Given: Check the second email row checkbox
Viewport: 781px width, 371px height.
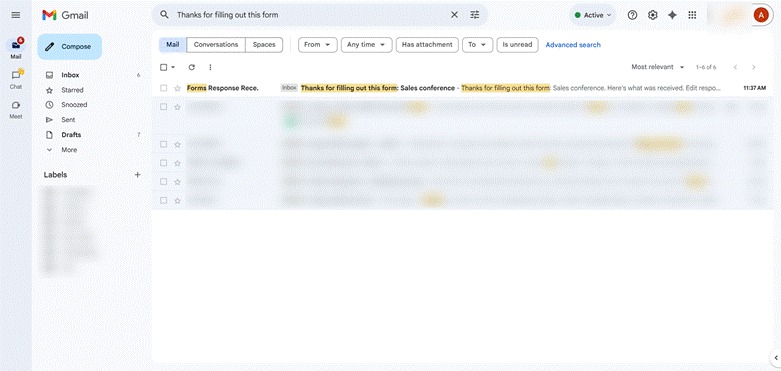Looking at the screenshot, I should 163,107.
